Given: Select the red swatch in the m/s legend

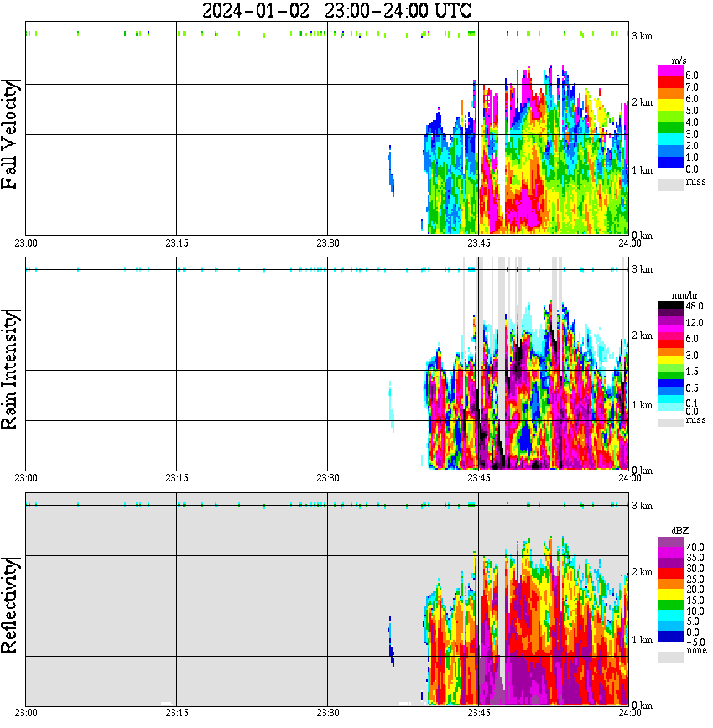Looking at the screenshot, I should tap(670, 83).
